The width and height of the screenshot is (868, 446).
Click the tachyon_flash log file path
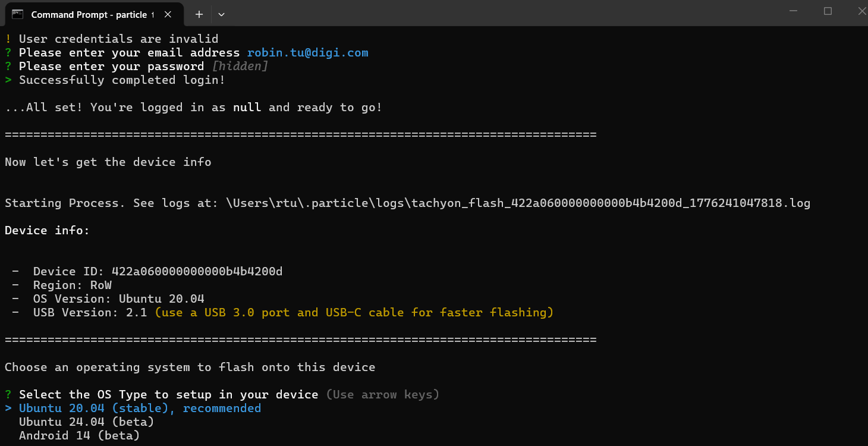pos(517,203)
